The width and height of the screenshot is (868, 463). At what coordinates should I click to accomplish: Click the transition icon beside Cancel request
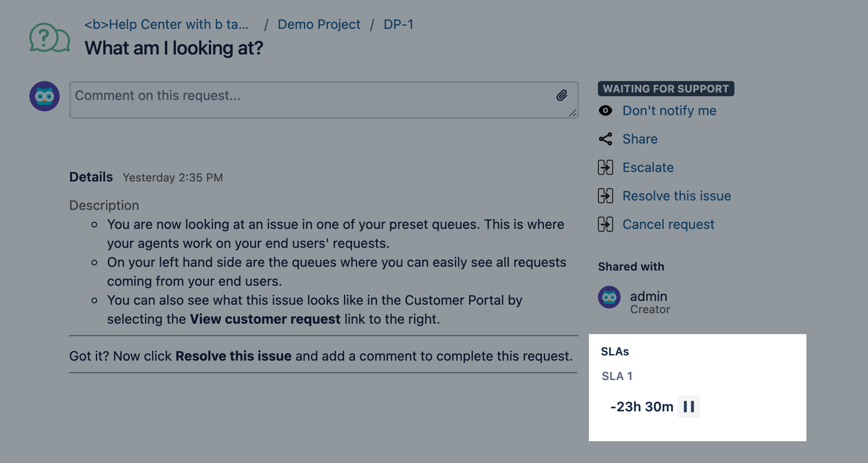(606, 224)
